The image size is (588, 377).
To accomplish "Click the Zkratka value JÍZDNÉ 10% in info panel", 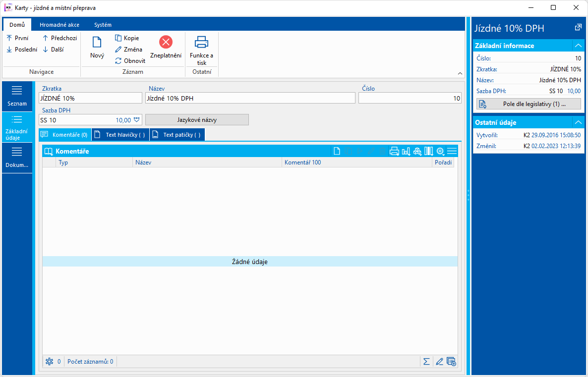I will 566,69.
